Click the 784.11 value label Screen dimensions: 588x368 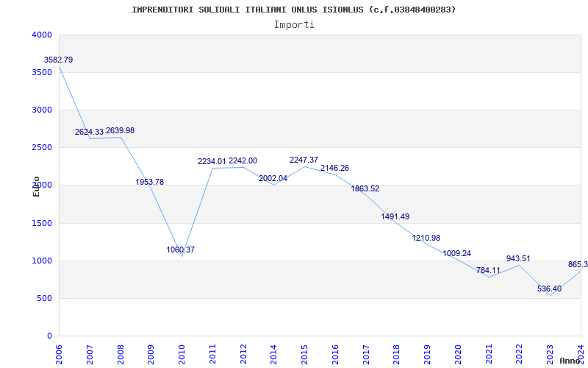coord(488,270)
